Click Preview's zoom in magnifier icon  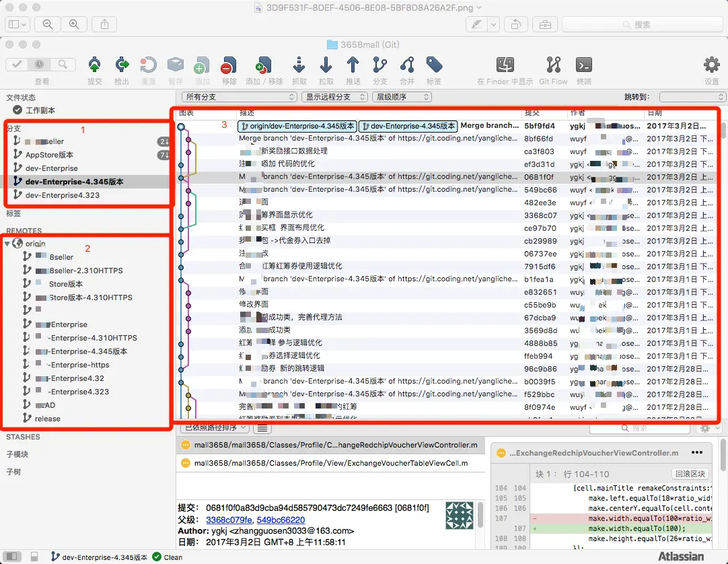pyautogui.click(x=74, y=24)
